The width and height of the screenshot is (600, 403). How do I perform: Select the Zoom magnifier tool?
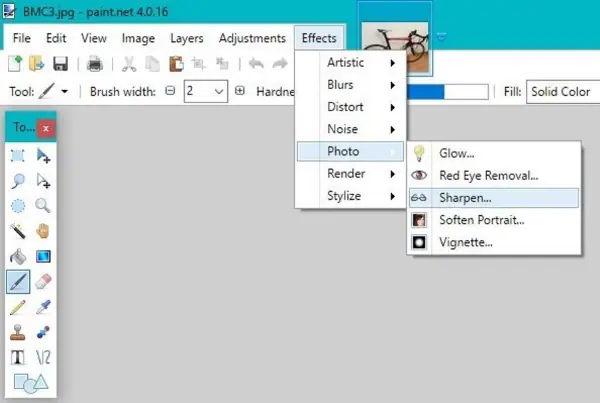coord(43,206)
